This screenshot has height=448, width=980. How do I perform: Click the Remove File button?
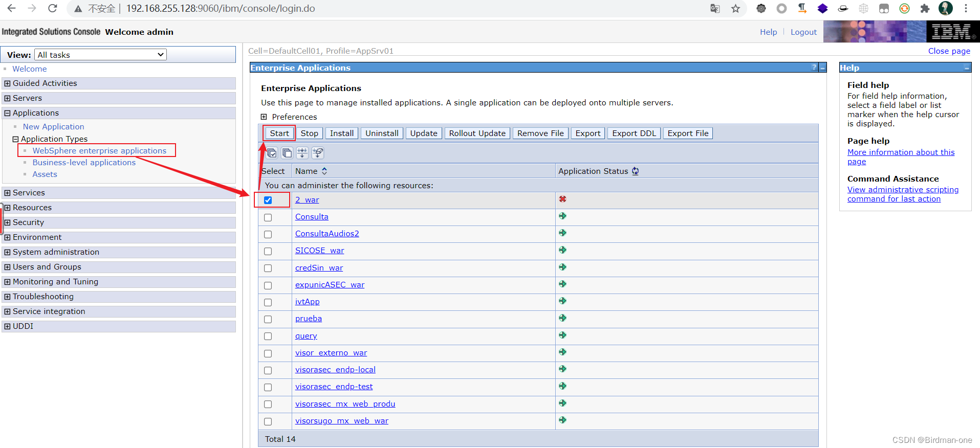pyautogui.click(x=540, y=133)
